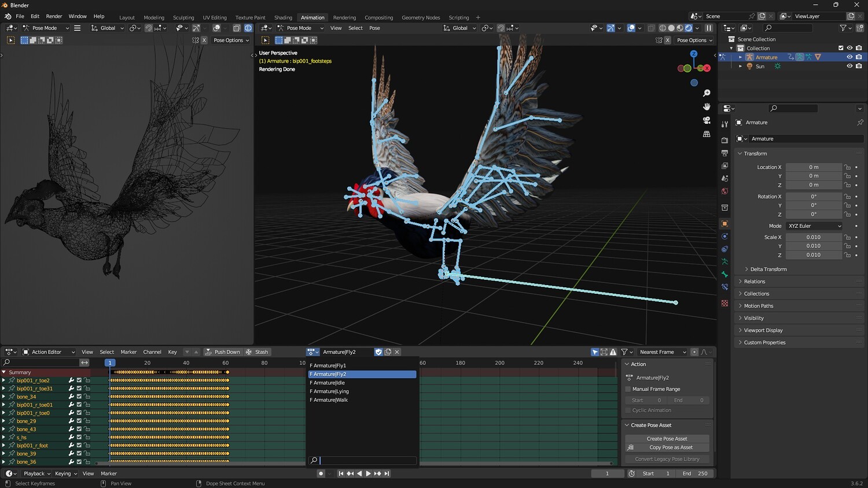Open the Nearest Frame snapping dropdown

pos(662,352)
